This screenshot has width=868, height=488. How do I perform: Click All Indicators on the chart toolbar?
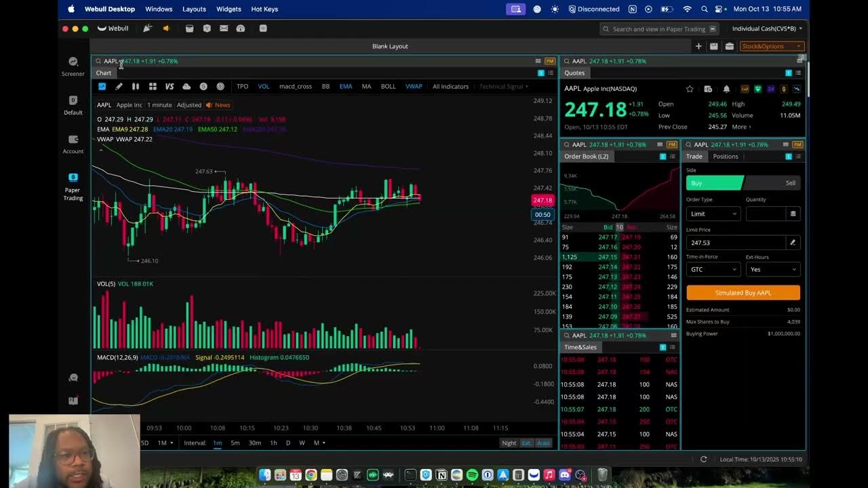[x=450, y=86]
